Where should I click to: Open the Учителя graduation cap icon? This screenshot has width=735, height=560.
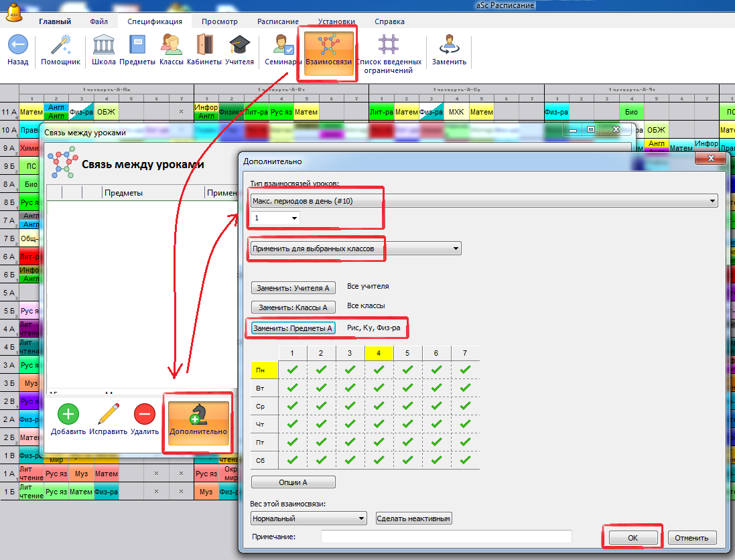(239, 46)
